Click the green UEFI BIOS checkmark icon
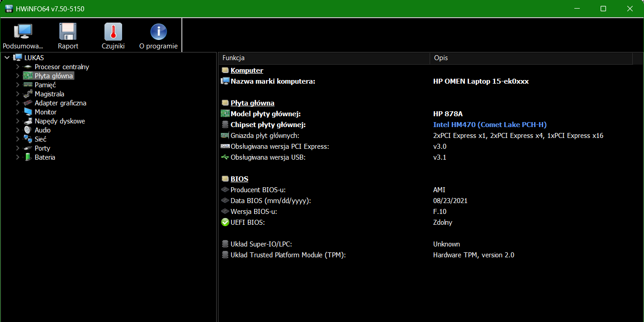The image size is (644, 322). click(x=225, y=222)
